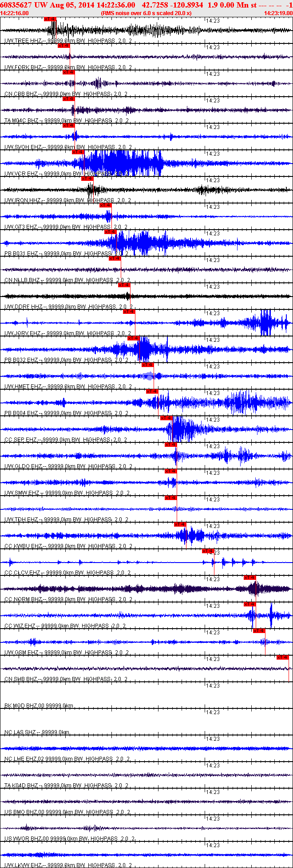Image resolution: width=293 pixels, height=868 pixels.
Task: Select the UW.IRON HHZ trace label
Action: [x=67, y=200]
